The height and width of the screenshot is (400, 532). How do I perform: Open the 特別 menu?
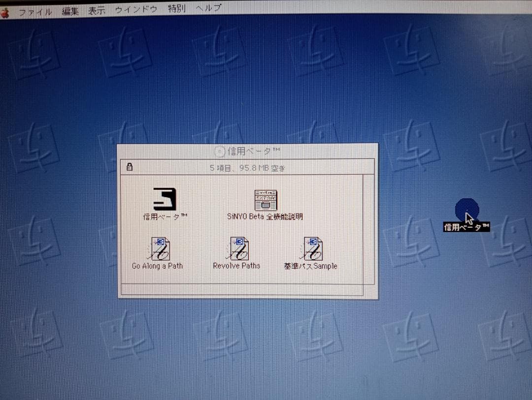tap(176, 9)
